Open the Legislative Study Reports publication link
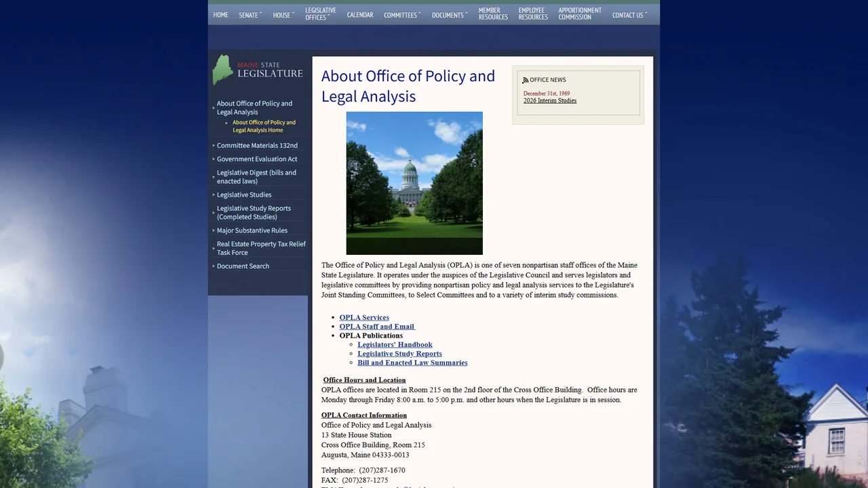The height and width of the screenshot is (488, 868). [x=399, y=354]
